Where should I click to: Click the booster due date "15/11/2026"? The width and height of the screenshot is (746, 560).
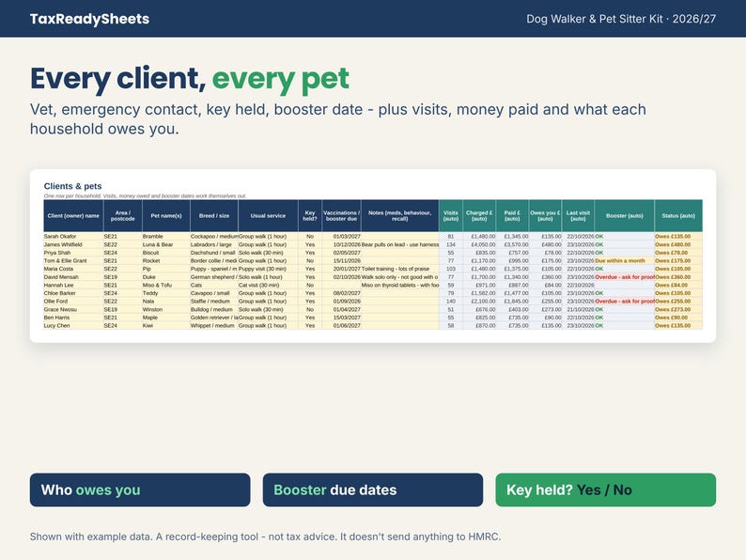(342, 260)
